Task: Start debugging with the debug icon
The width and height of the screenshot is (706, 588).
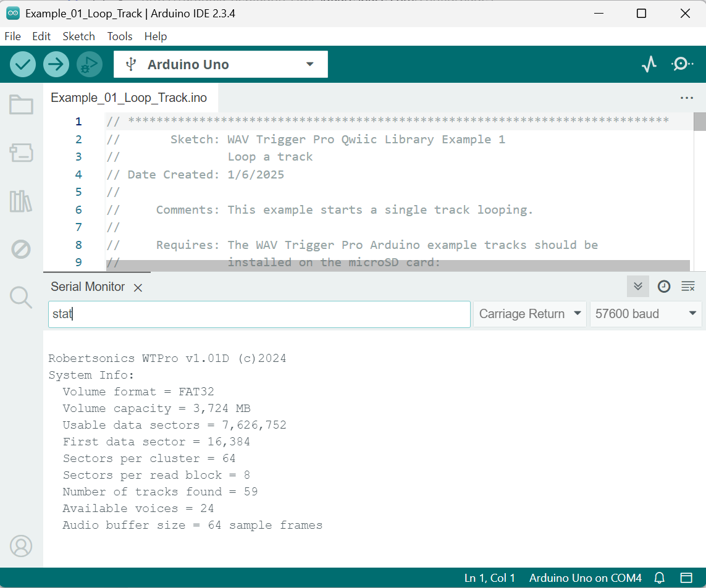Action: click(89, 64)
